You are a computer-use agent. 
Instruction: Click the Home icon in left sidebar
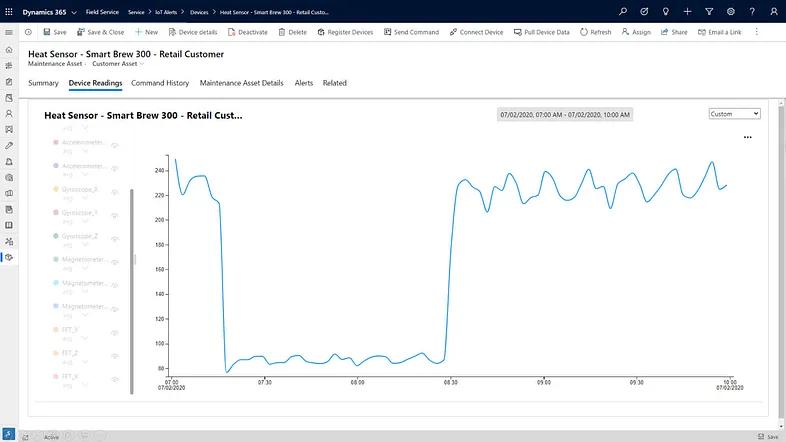point(9,50)
